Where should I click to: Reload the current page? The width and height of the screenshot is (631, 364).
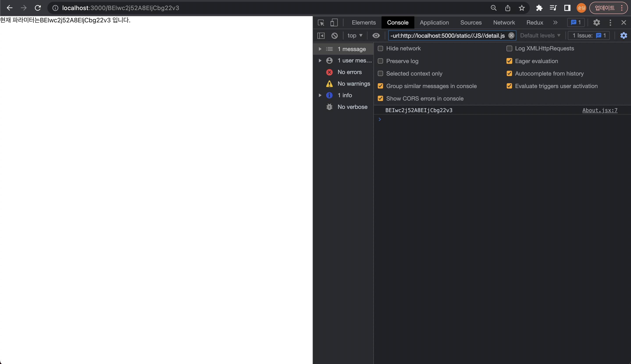(38, 8)
